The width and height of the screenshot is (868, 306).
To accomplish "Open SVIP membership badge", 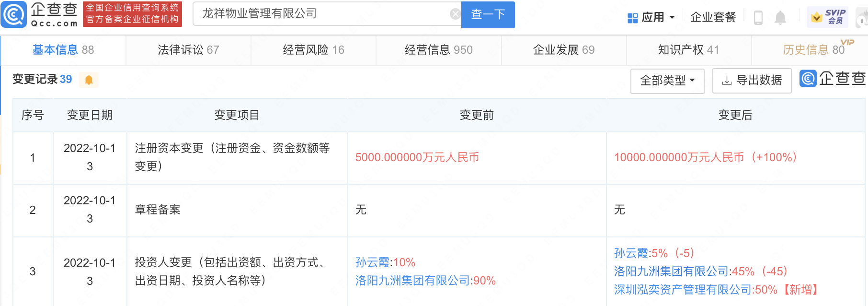I will 828,17.
